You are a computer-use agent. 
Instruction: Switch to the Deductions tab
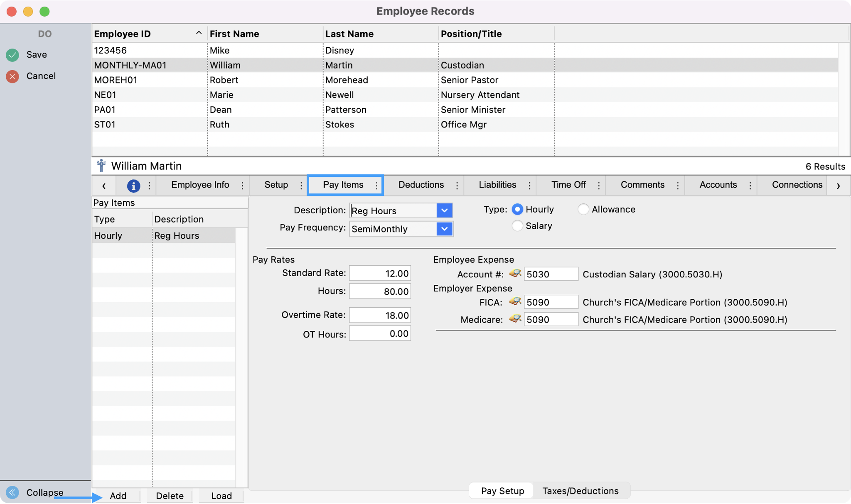(421, 185)
